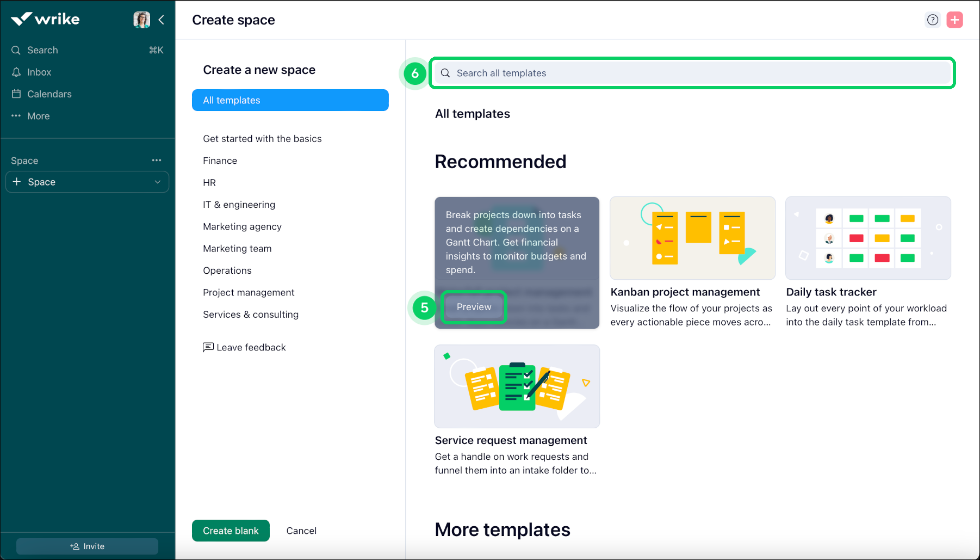Preview the Gantt Chart template

473,306
